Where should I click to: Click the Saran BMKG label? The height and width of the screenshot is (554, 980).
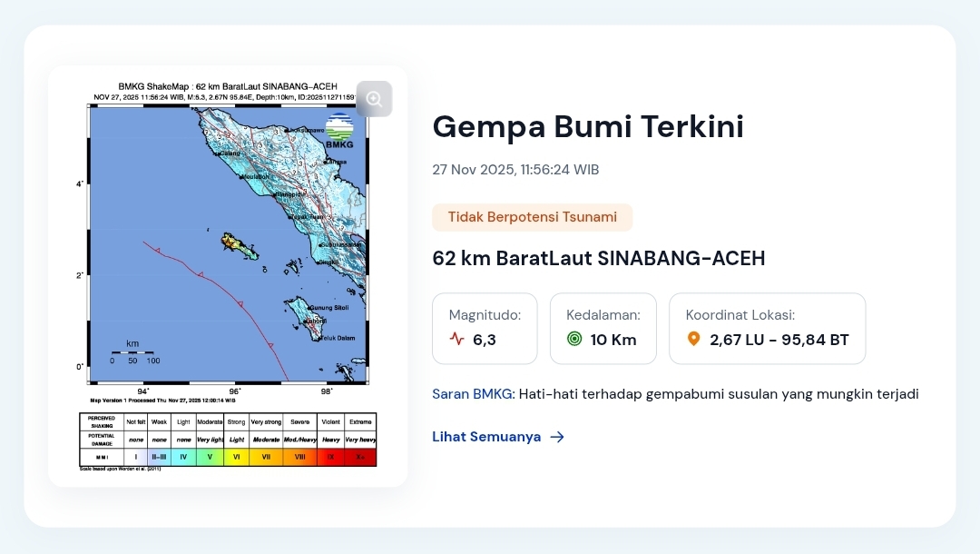pos(473,394)
